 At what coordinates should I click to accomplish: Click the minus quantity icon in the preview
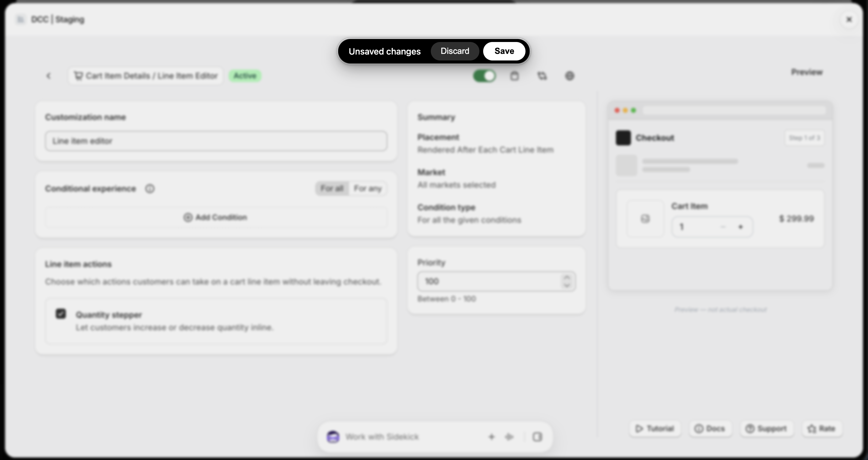click(x=722, y=227)
